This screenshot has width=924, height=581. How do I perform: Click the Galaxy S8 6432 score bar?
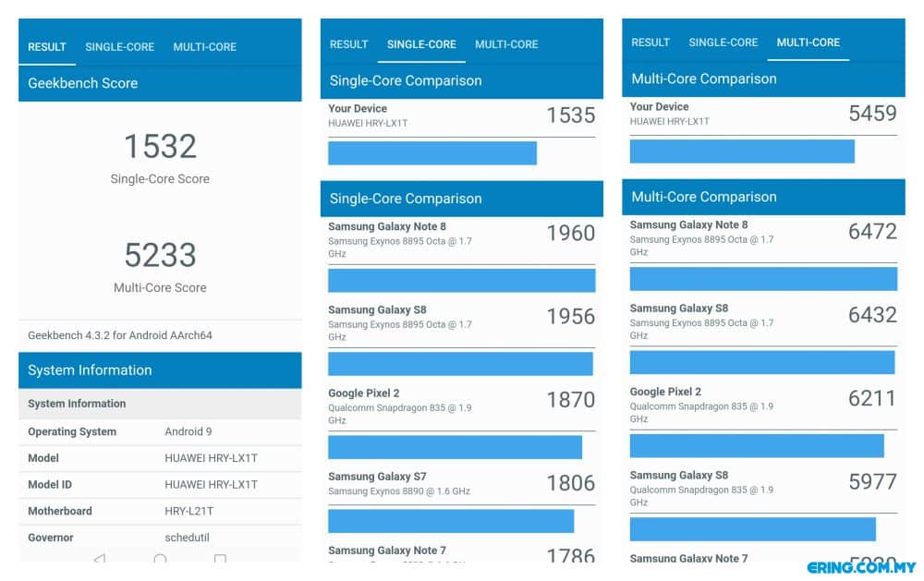pos(762,362)
